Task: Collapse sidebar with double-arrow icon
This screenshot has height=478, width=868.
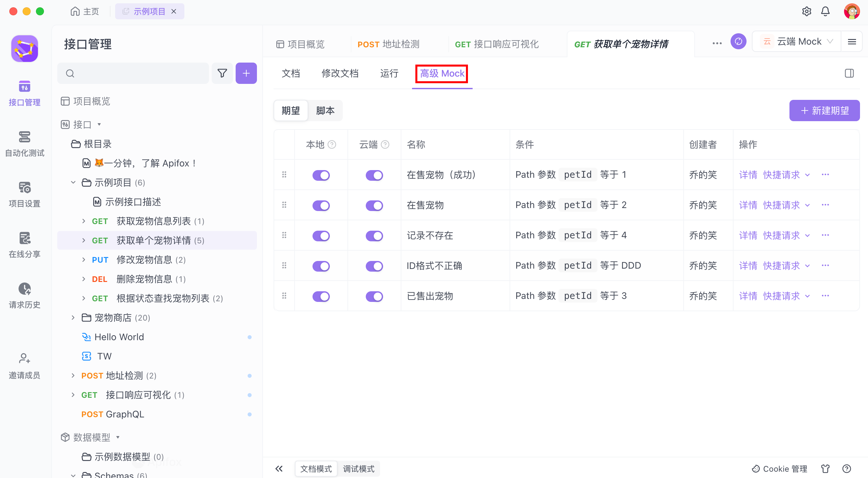Action: [x=279, y=469]
